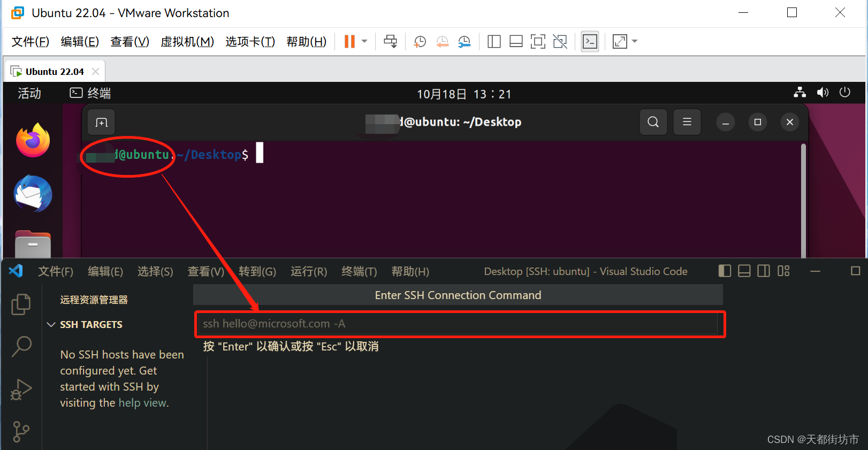Image resolution: width=868 pixels, height=450 pixels.
Task: Toggle VMware Unity mode
Action: click(x=560, y=42)
